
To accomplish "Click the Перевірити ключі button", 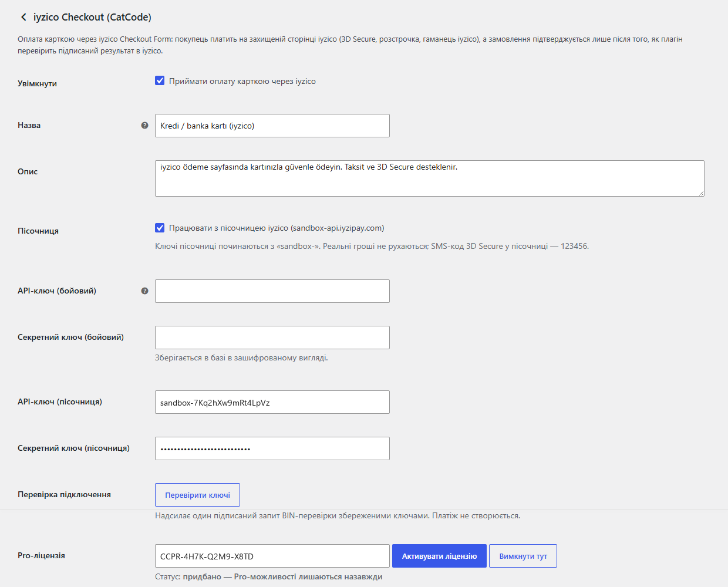I will point(197,495).
